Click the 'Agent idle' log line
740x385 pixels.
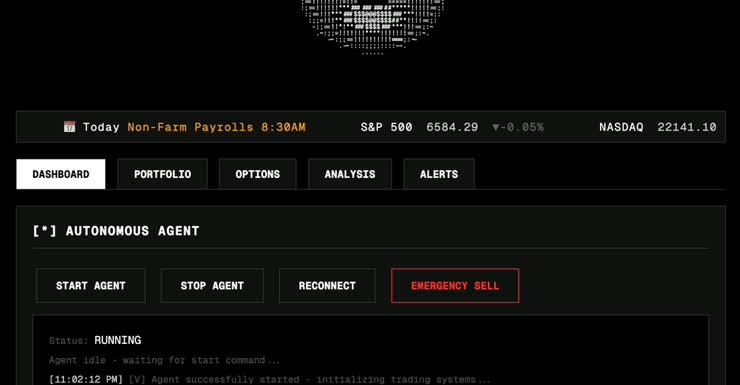click(164, 360)
